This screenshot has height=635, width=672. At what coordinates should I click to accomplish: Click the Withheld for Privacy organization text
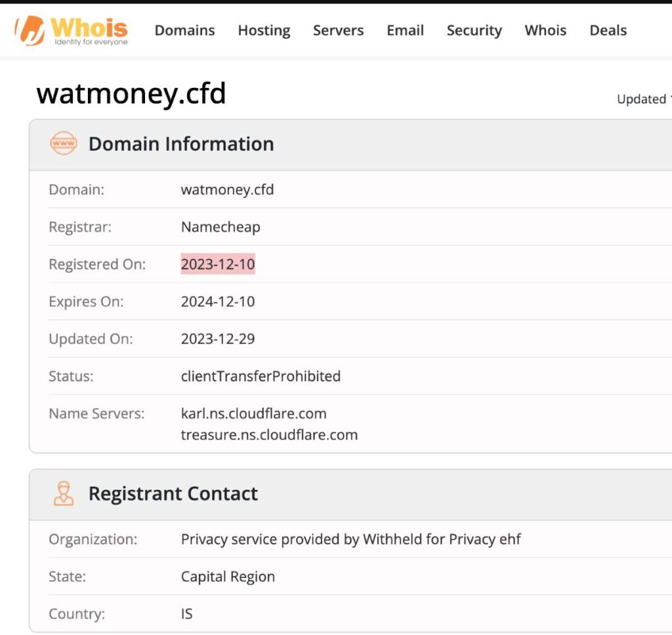pyautogui.click(x=350, y=539)
